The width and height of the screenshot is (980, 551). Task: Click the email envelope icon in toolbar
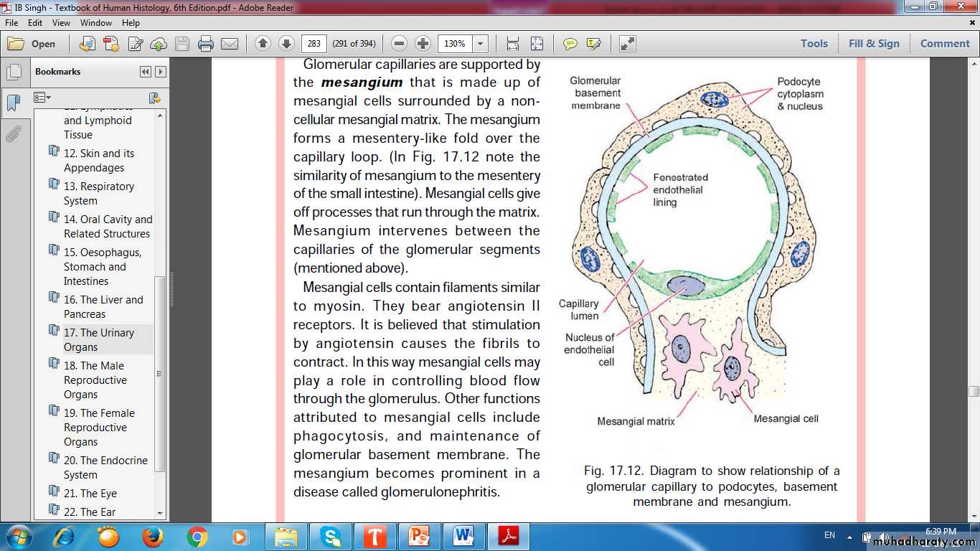[230, 44]
